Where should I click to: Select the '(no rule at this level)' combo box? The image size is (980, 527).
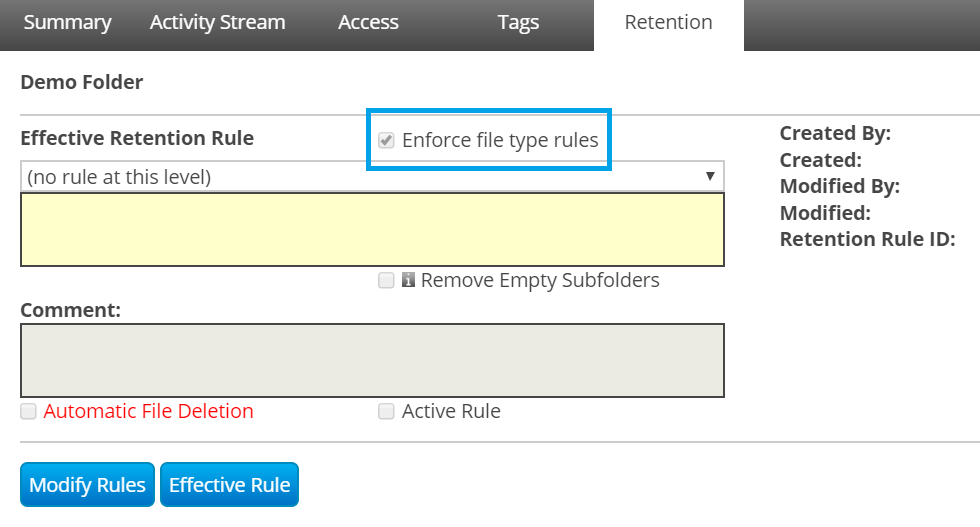[x=360, y=177]
